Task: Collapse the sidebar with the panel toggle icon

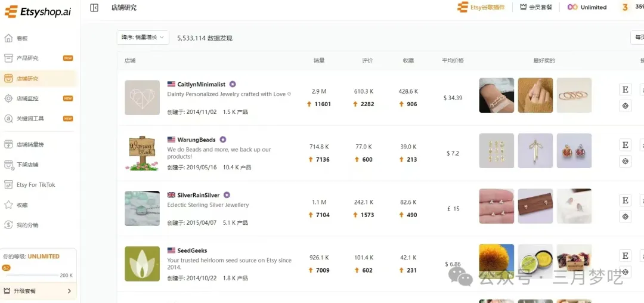Action: click(x=94, y=7)
